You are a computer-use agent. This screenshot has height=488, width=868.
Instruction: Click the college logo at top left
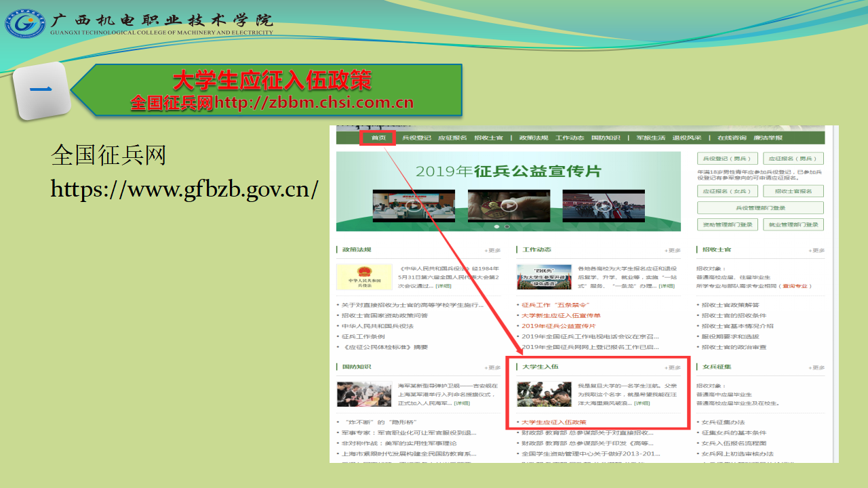coord(25,24)
